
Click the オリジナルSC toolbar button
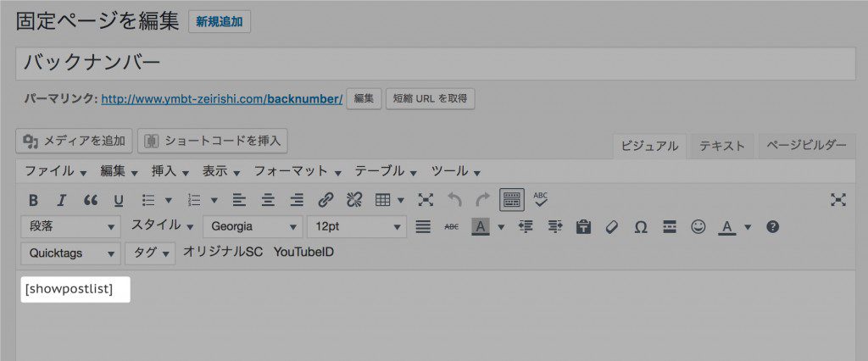[x=223, y=252]
